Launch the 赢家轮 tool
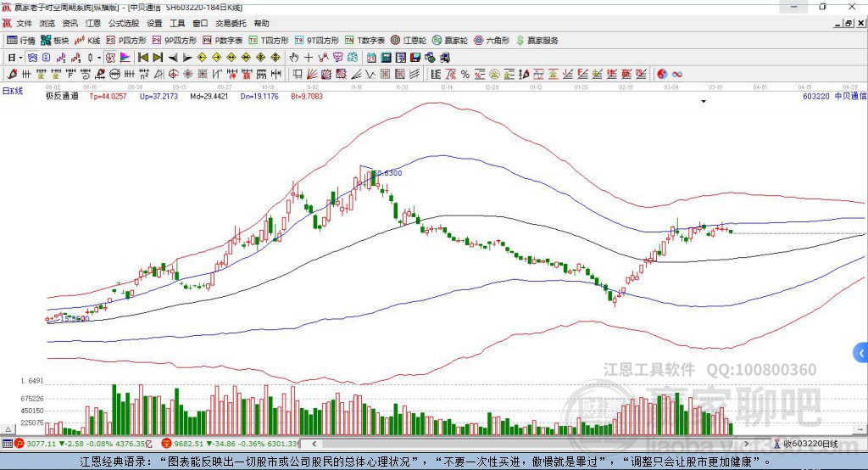The height and width of the screenshot is (470, 868). 450,41
